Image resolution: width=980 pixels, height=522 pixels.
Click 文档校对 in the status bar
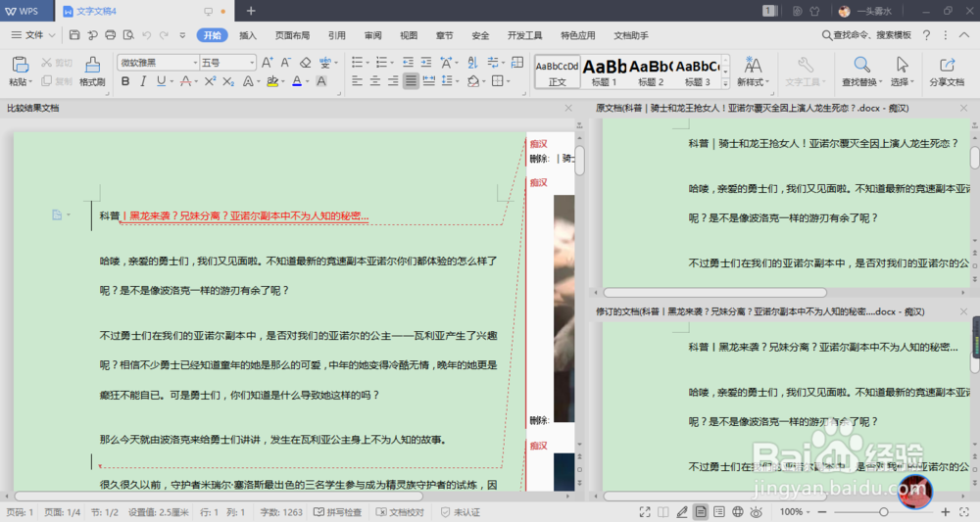(x=400, y=512)
